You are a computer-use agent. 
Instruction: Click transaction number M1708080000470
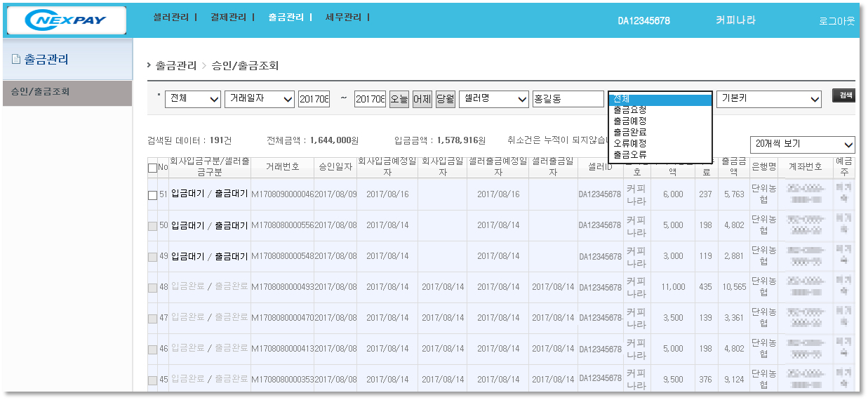[282, 318]
